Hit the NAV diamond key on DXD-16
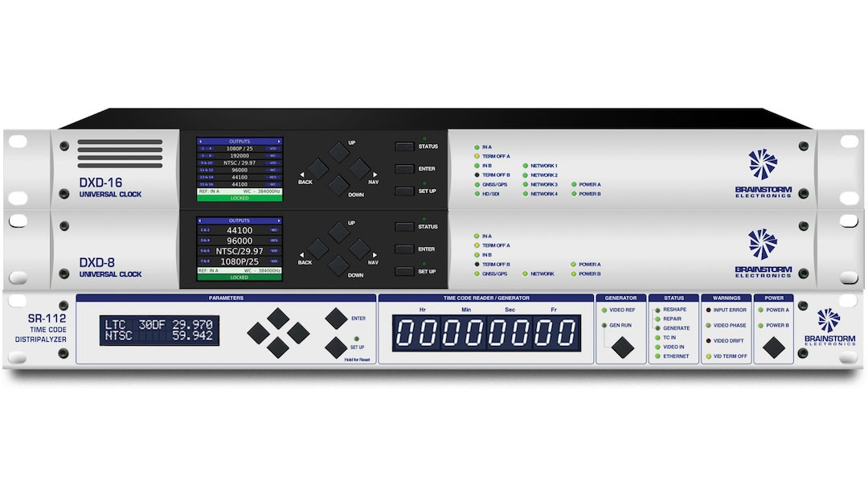 click(359, 169)
